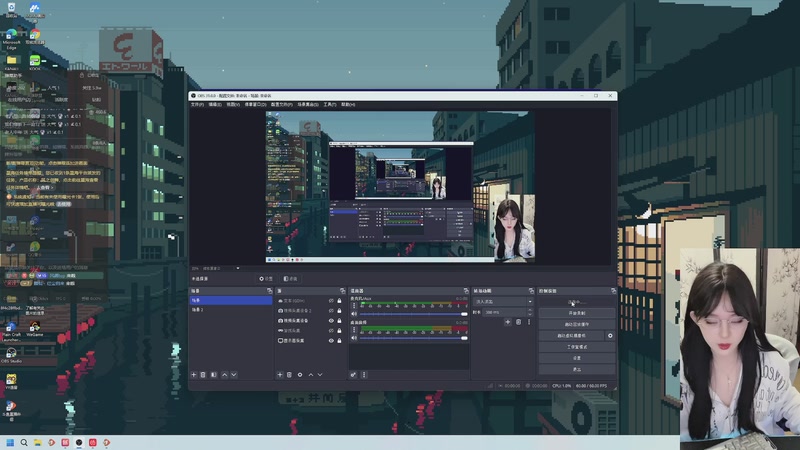Enable Studio Mode button

pos(577,347)
